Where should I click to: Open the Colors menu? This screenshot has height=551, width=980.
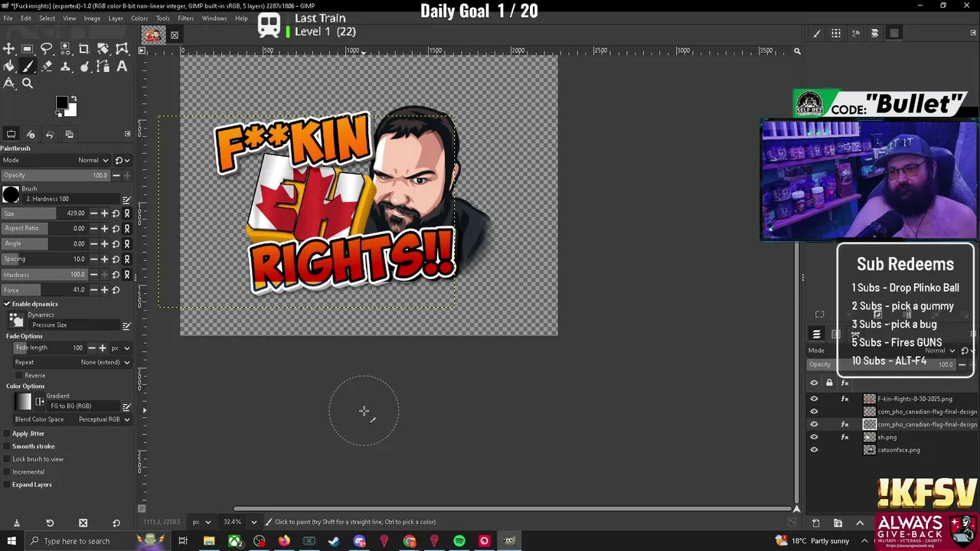139,18
